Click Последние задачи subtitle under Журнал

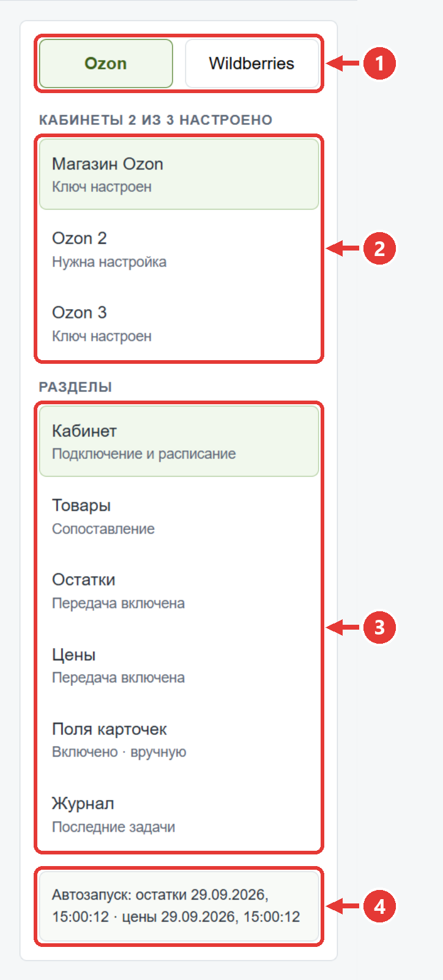pos(114,827)
